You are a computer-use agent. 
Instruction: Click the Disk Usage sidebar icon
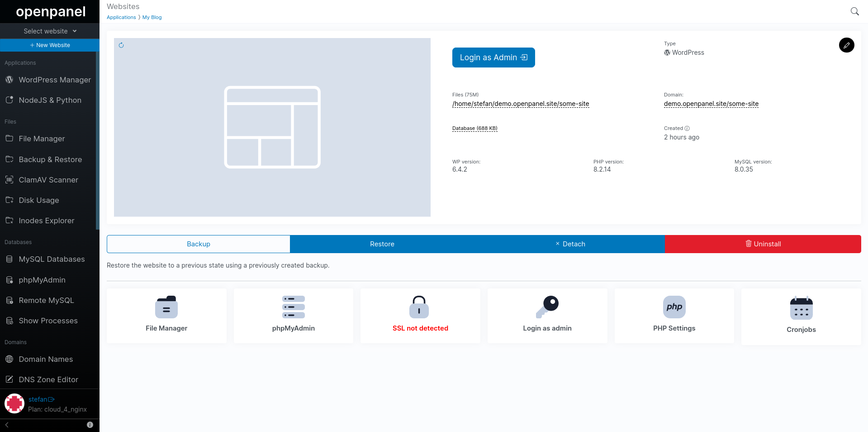(x=9, y=200)
